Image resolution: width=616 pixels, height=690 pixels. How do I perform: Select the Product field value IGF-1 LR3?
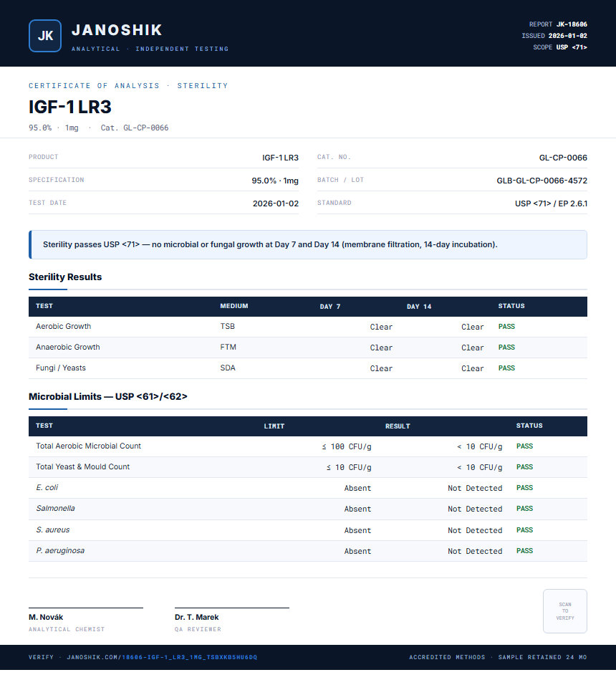(280, 158)
